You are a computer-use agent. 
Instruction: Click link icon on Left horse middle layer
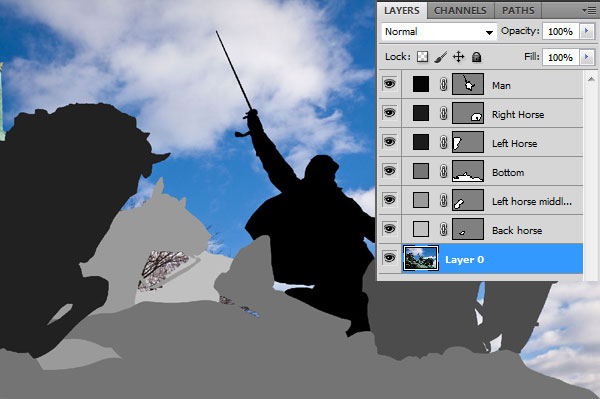click(x=443, y=200)
